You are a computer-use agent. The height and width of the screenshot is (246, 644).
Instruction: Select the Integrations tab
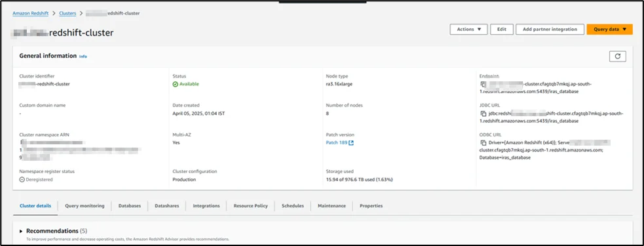tap(206, 206)
